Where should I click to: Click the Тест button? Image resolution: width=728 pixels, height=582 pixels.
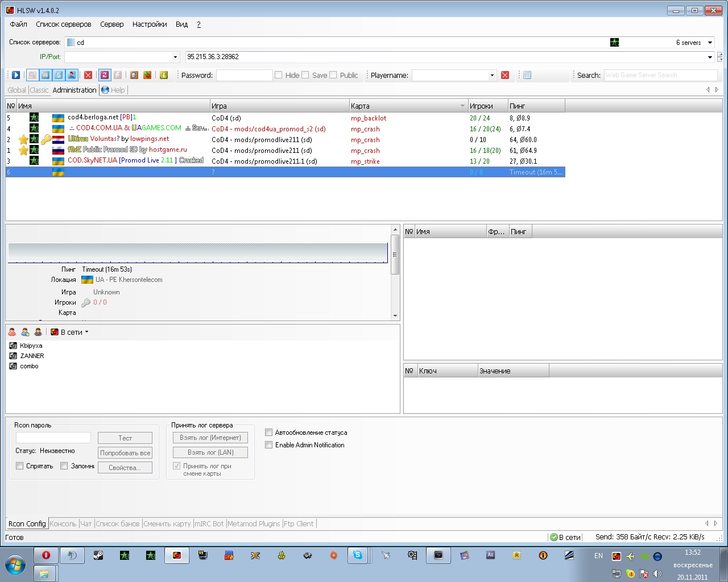click(x=125, y=438)
